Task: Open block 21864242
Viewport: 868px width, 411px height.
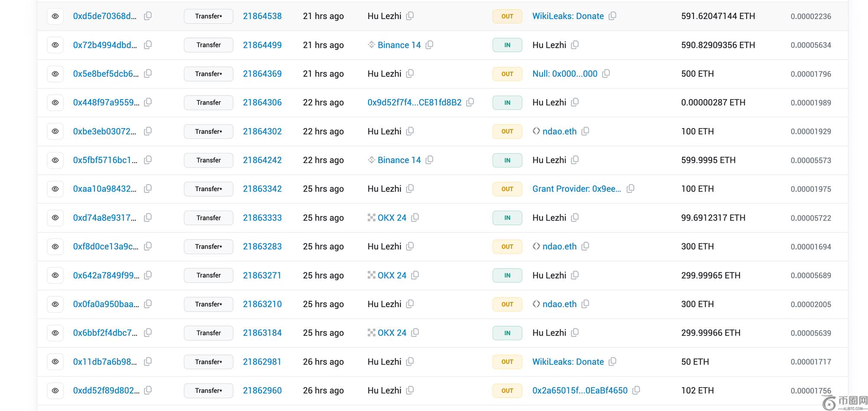Action: click(262, 160)
